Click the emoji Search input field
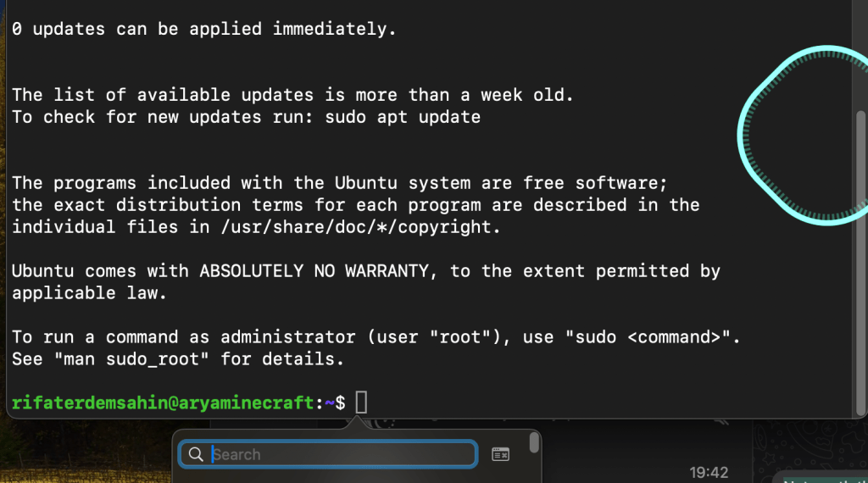This screenshot has height=483, width=868. click(x=328, y=454)
